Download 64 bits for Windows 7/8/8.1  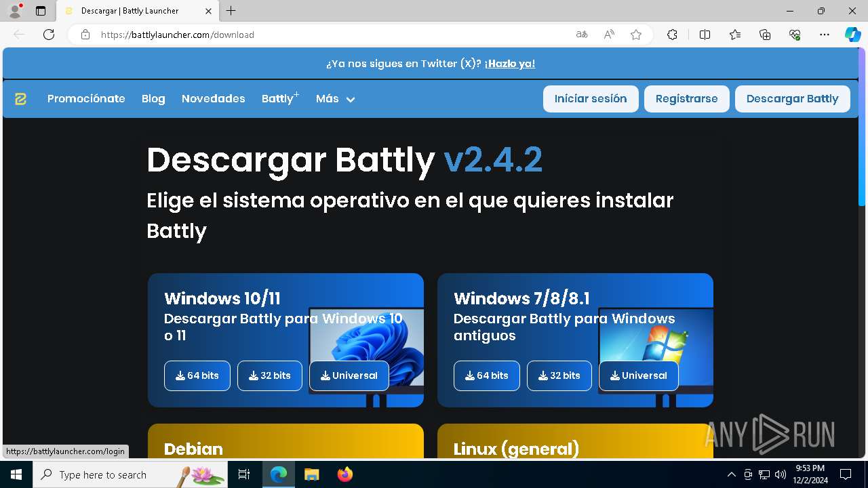point(487,375)
